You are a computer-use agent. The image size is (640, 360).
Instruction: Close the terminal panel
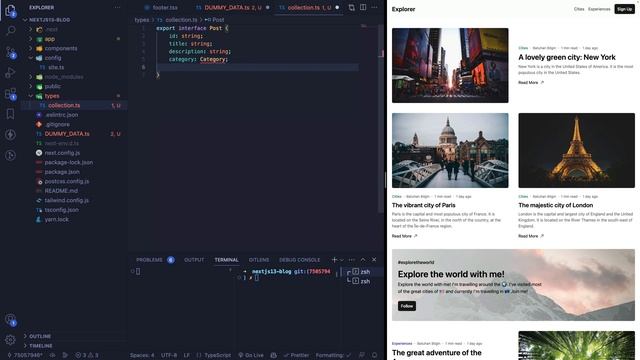click(x=374, y=260)
